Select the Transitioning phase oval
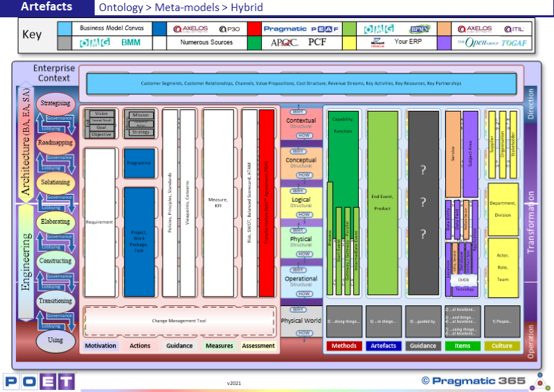 (x=55, y=301)
